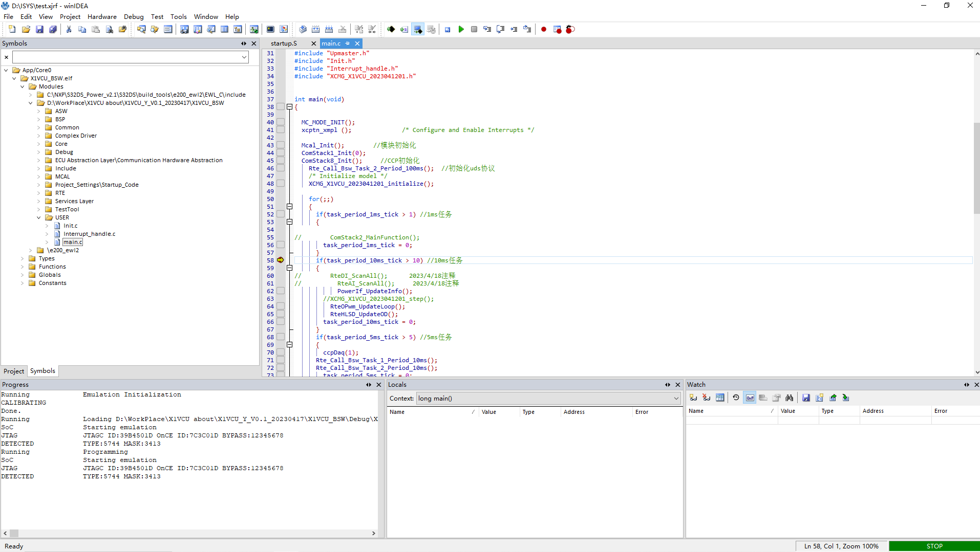Expand the ASW folder node
The height and width of the screenshot is (552, 980).
coord(39,111)
